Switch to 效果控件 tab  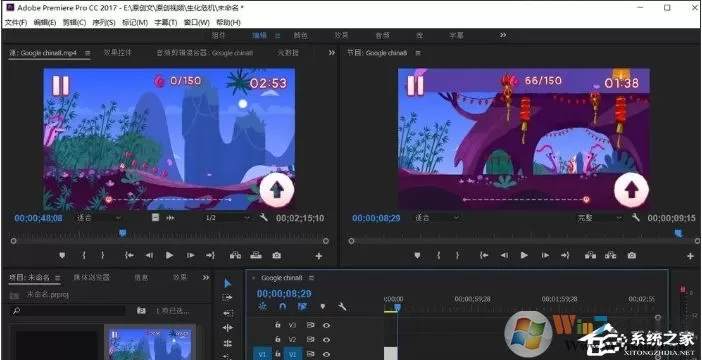(118, 52)
